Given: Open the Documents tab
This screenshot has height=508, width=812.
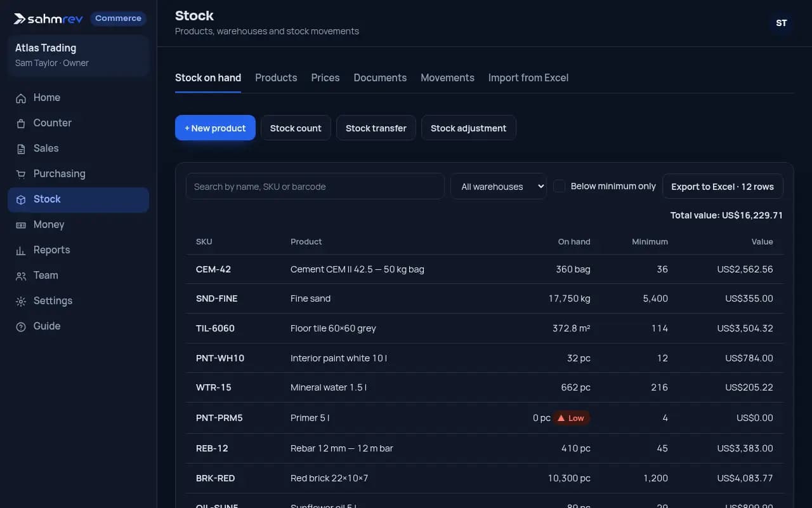Looking at the screenshot, I should 380,77.
